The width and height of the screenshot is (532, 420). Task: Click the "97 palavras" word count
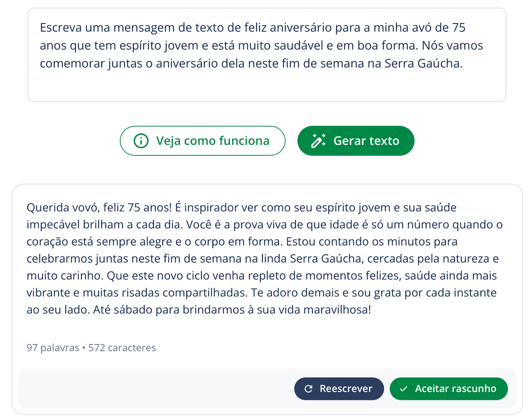pyautogui.click(x=53, y=348)
